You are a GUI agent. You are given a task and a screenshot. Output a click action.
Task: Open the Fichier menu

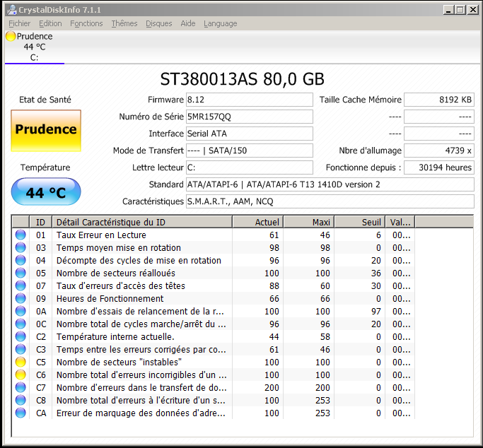[x=19, y=23]
